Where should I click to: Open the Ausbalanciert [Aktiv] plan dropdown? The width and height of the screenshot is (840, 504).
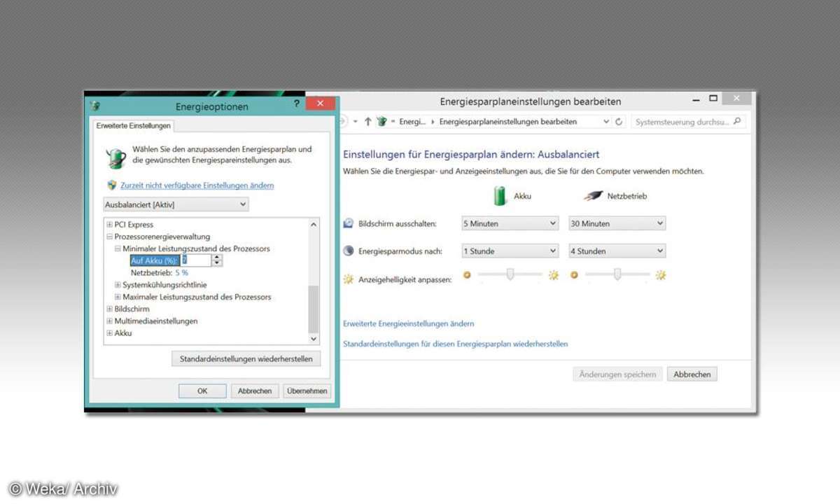point(175,204)
